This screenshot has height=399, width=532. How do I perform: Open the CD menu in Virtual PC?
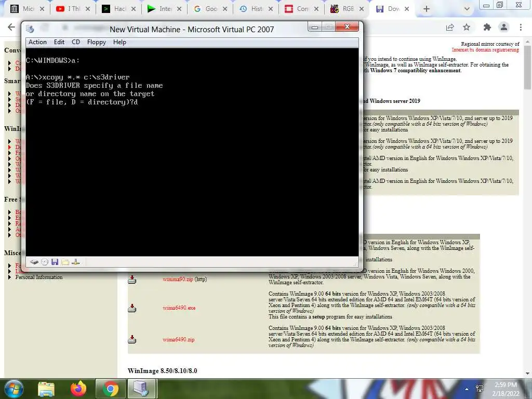click(76, 42)
